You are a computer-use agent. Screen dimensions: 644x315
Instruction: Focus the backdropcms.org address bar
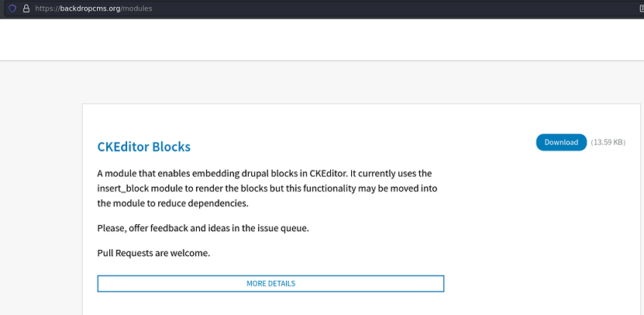tap(310, 8)
